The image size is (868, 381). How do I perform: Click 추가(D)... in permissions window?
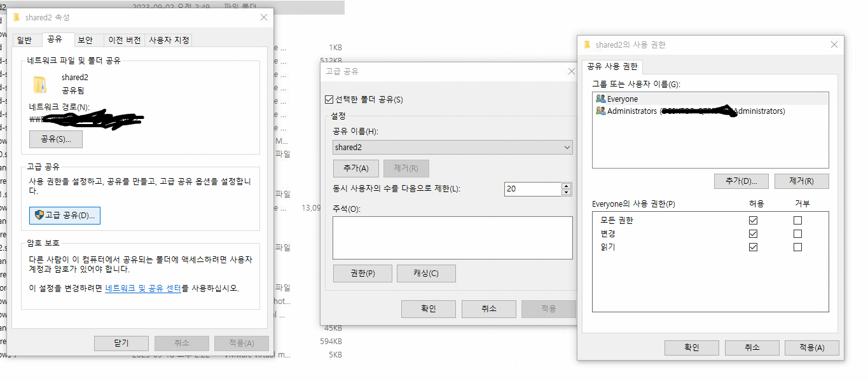pos(741,181)
